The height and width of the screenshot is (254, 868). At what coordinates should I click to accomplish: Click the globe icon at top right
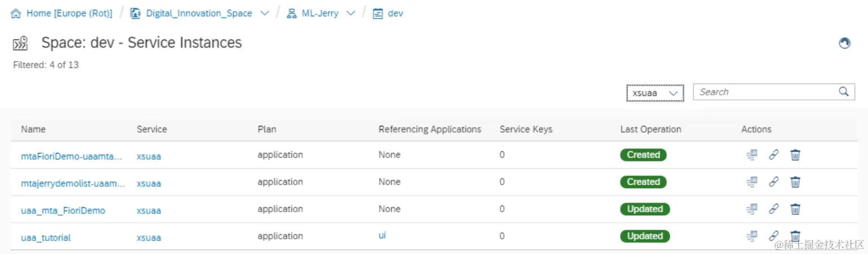(844, 43)
